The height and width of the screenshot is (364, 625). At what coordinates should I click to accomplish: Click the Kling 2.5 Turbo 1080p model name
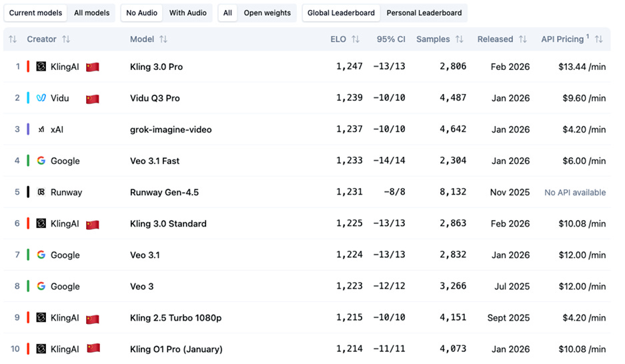176,317
